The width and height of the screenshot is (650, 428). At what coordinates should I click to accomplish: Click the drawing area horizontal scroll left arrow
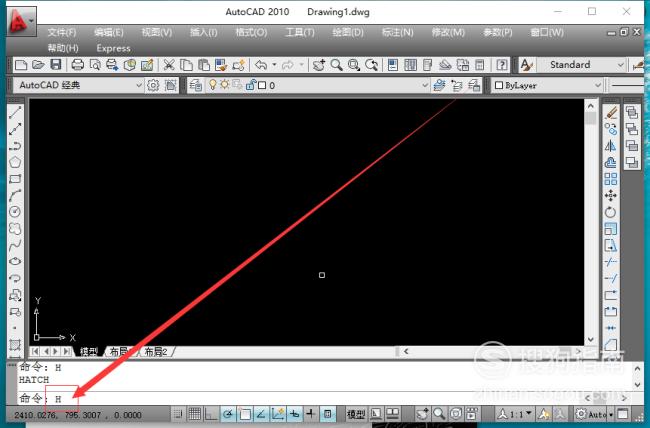[406, 351]
